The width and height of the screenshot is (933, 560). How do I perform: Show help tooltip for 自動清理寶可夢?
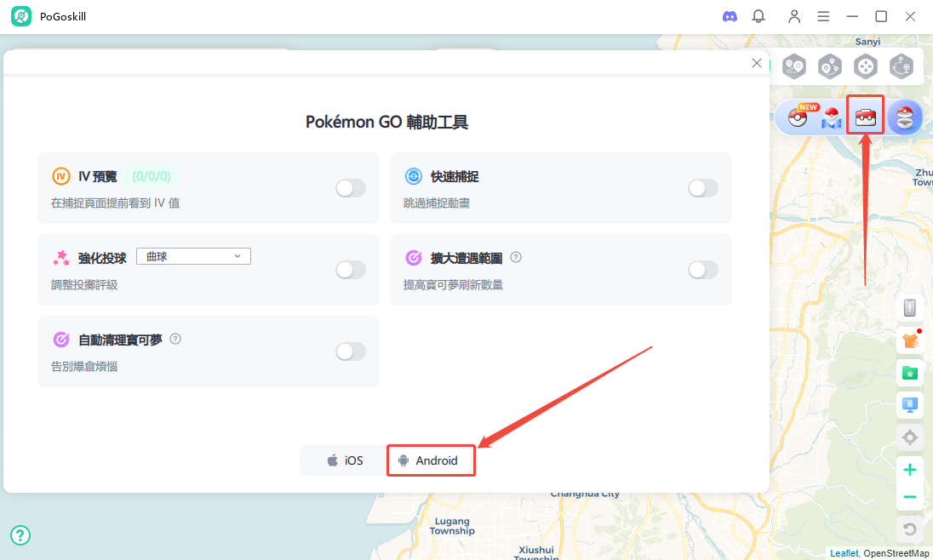(x=175, y=339)
